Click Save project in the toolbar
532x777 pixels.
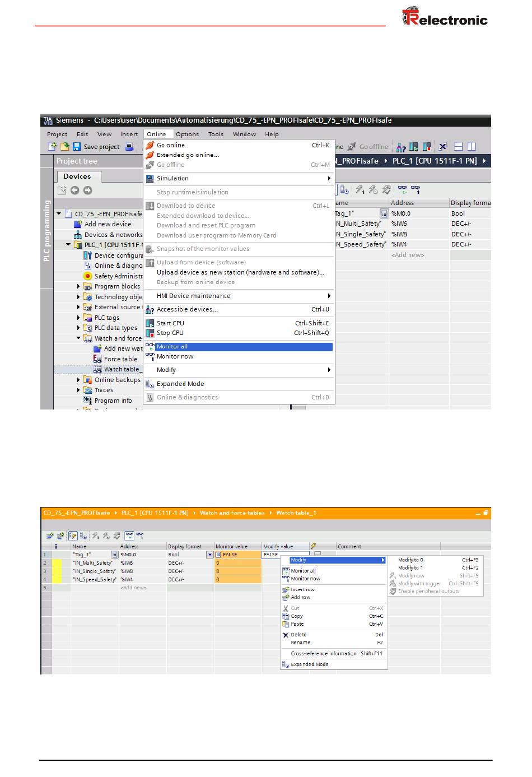click(x=96, y=147)
